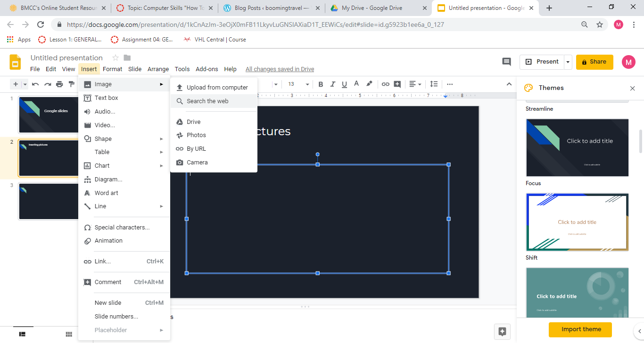644x343 pixels.
Task: Choose Upload from computer
Action: point(217,87)
